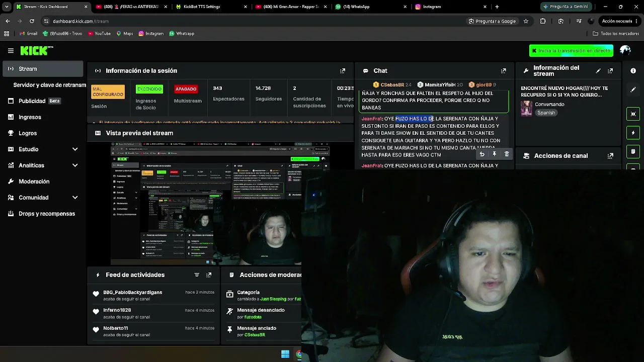Close the Stream - Kick Dashboard tab
Viewport: 644px width, 362px height.
point(86,7)
